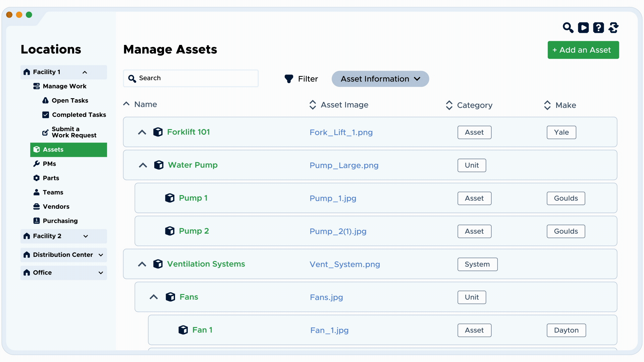Screen dimensions: 644x362
Task: Toggle sort on Make column
Action: (x=547, y=105)
